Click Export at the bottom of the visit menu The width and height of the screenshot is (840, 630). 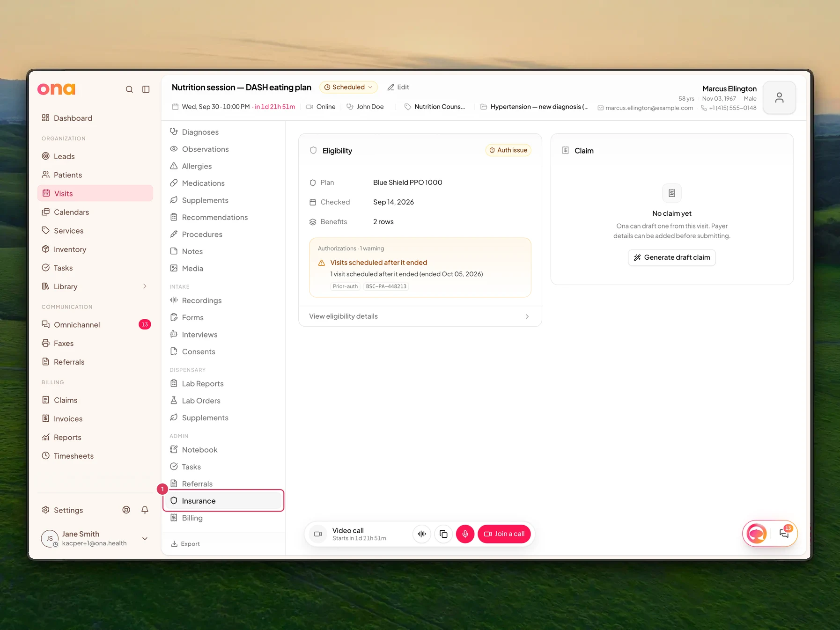click(185, 544)
